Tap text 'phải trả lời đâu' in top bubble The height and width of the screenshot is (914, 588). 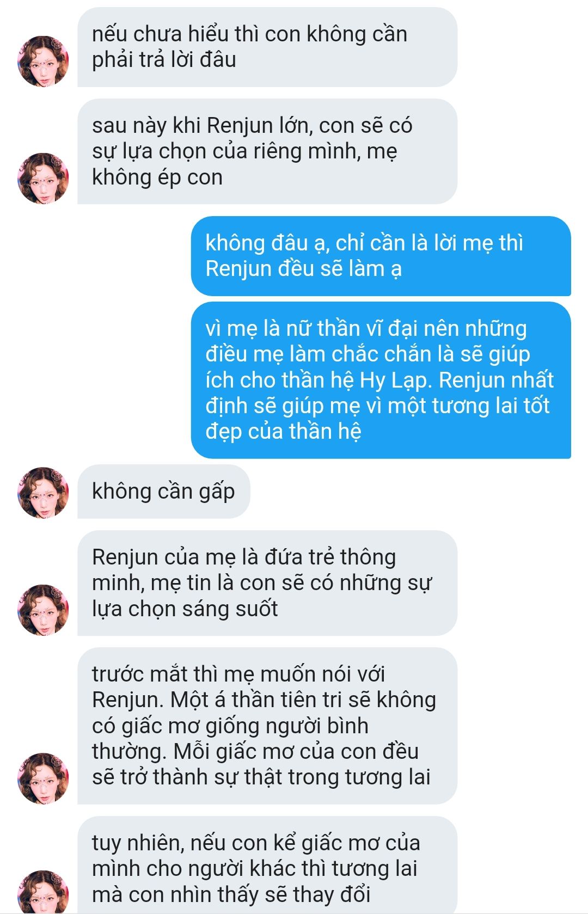coord(164,60)
